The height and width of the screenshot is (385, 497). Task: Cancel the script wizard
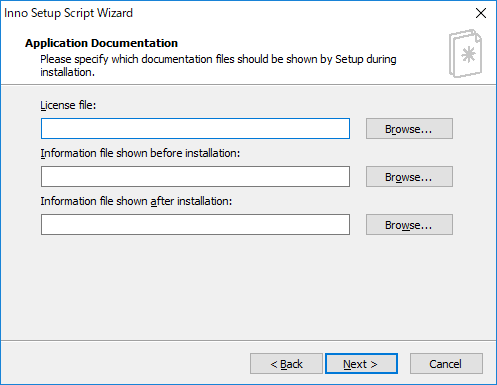point(446,364)
